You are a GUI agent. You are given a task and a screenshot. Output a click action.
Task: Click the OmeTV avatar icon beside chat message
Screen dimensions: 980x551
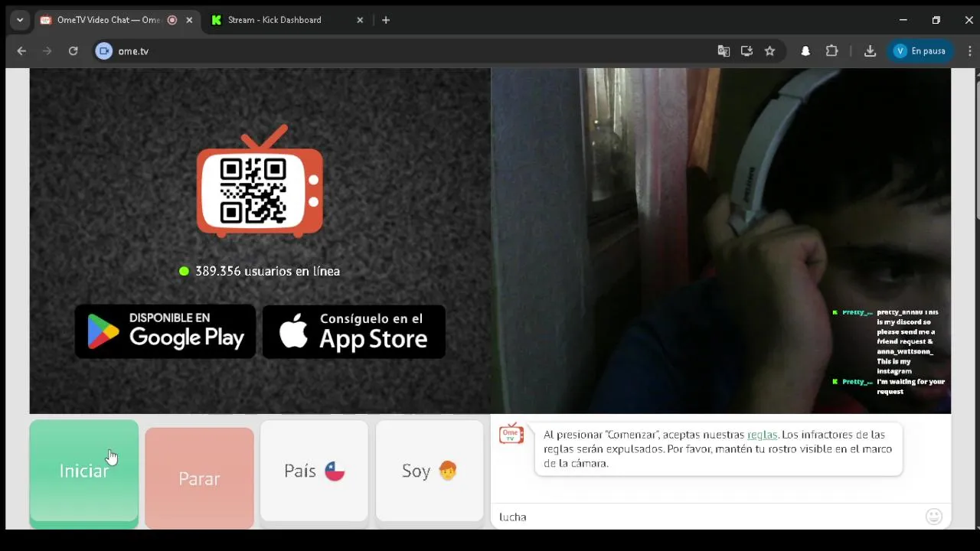[511, 434]
